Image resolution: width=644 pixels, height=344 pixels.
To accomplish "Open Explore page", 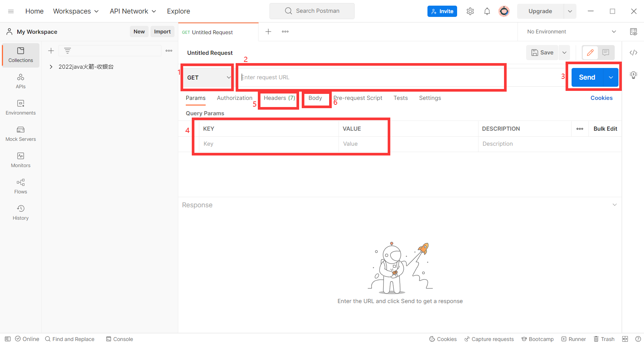I will point(179,11).
